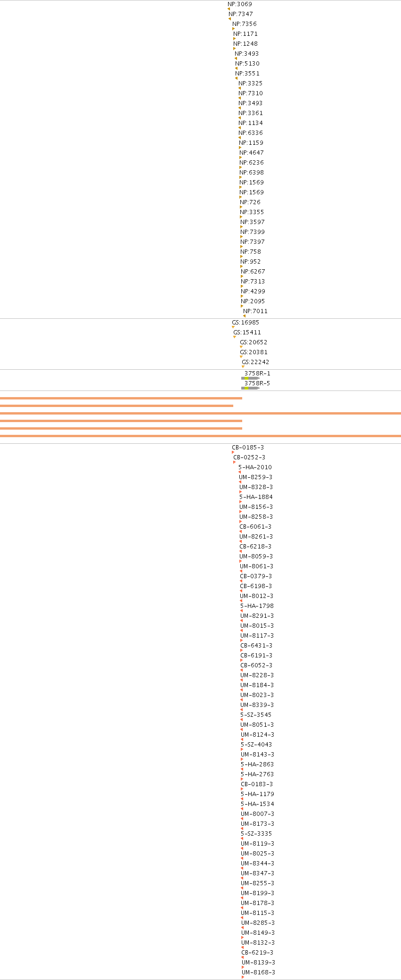Viewport: 401px width, 980px height.
Task: Select GS:20652 feature
Action: (x=254, y=342)
